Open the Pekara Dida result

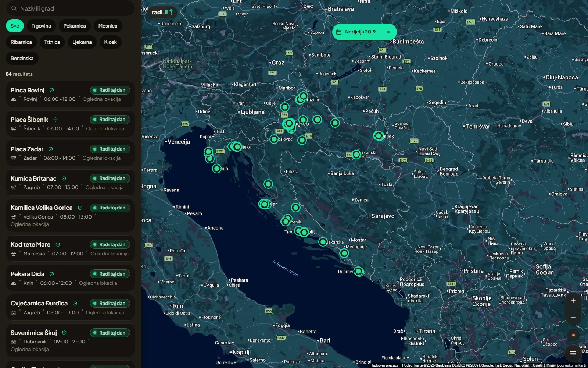70,278
